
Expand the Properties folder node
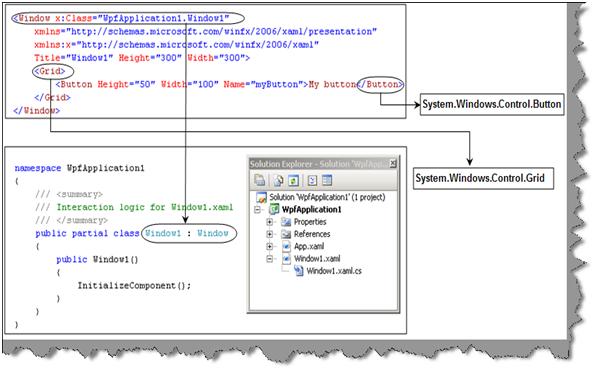click(x=269, y=222)
